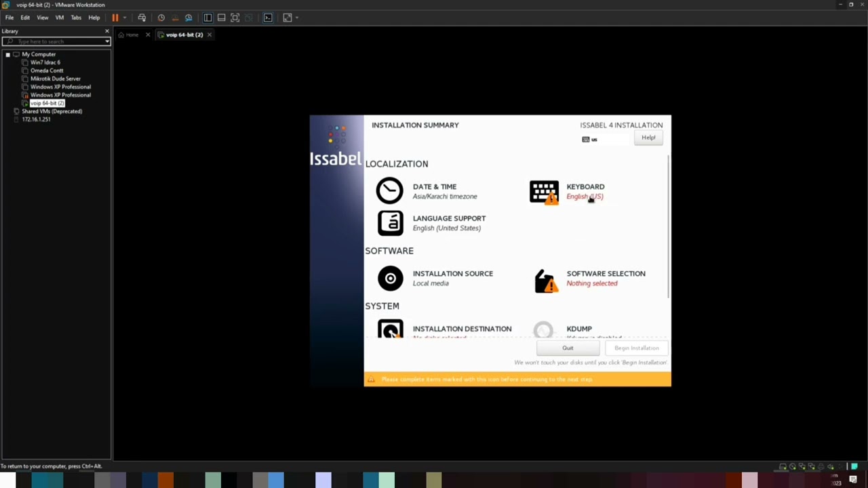The width and height of the screenshot is (868, 488).
Task: Open the View menu
Action: [x=42, y=18]
